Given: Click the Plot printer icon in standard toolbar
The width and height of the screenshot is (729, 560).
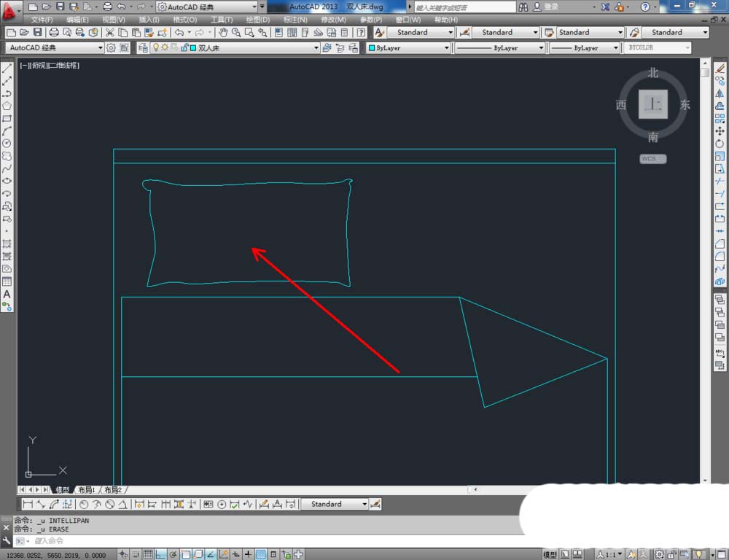Looking at the screenshot, I should click(x=54, y=32).
